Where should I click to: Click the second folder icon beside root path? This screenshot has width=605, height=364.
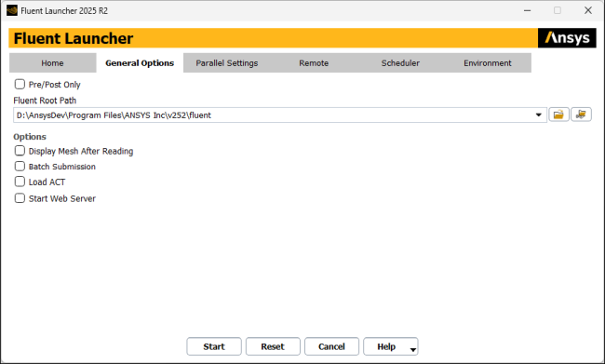pyautogui.click(x=581, y=115)
